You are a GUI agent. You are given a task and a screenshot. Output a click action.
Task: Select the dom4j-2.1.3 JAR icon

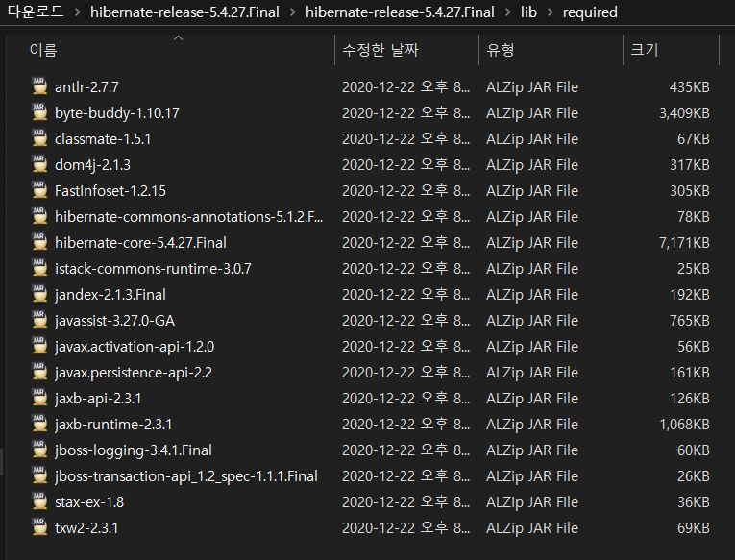click(x=39, y=164)
